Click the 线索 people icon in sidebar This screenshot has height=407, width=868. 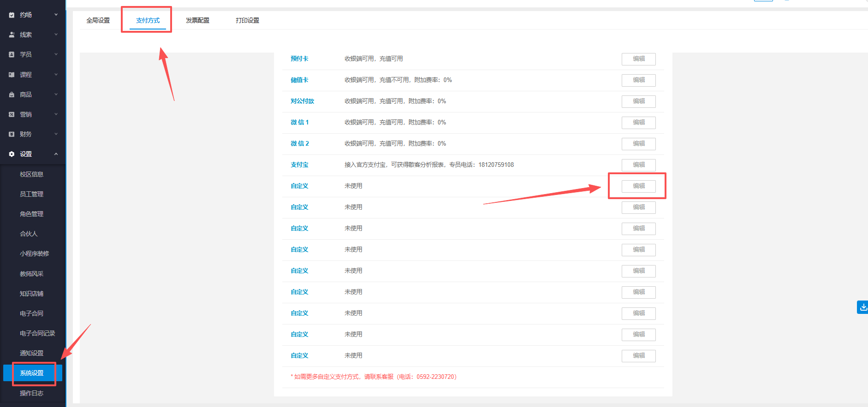click(12, 35)
